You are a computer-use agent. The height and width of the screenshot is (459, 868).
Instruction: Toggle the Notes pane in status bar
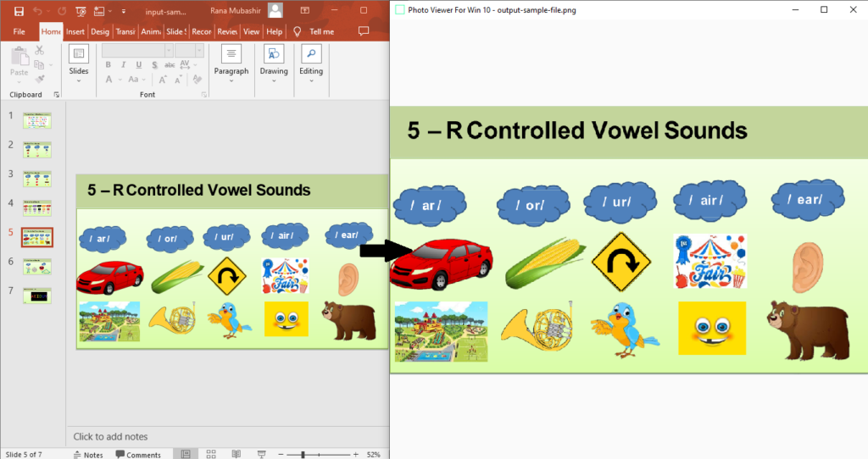pos(87,454)
